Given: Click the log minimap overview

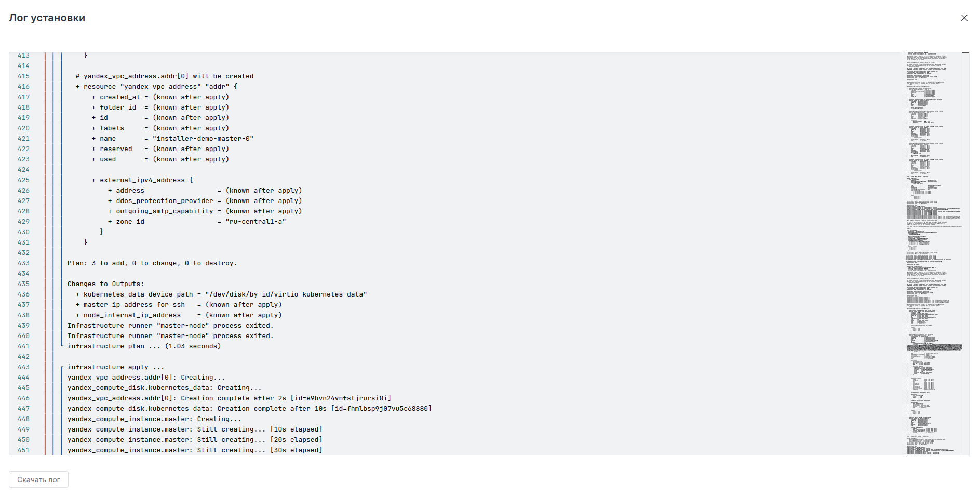Looking at the screenshot, I should [x=932, y=253].
